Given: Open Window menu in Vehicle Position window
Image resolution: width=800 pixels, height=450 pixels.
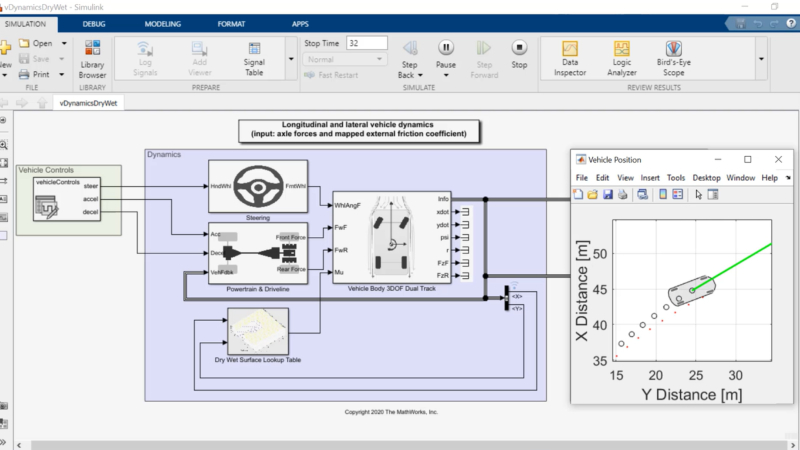Looking at the screenshot, I should (x=740, y=178).
